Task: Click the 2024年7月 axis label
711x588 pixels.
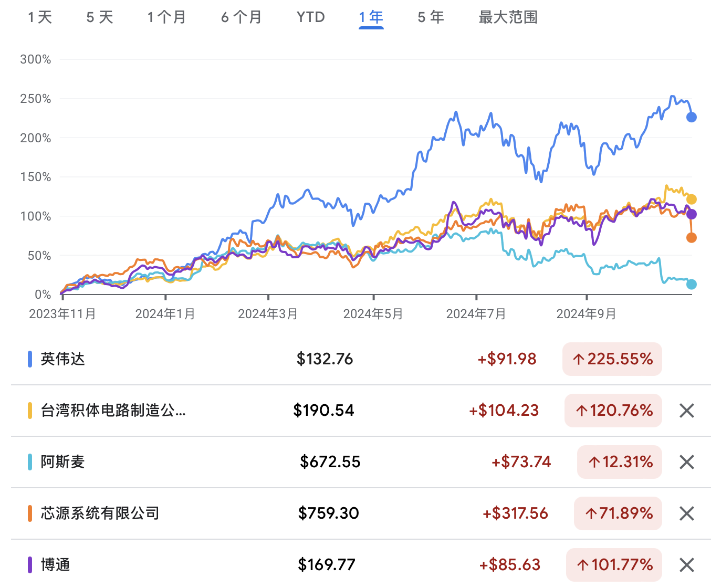Action: (476, 314)
